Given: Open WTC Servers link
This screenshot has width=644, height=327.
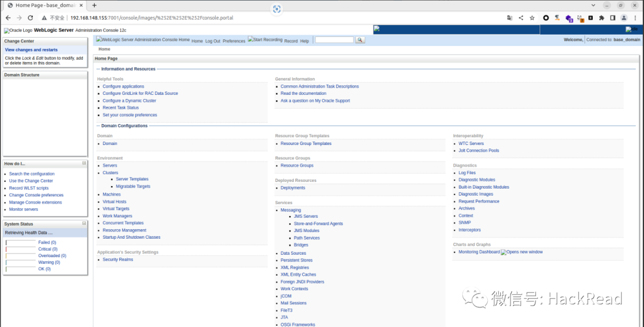Looking at the screenshot, I should tap(471, 143).
